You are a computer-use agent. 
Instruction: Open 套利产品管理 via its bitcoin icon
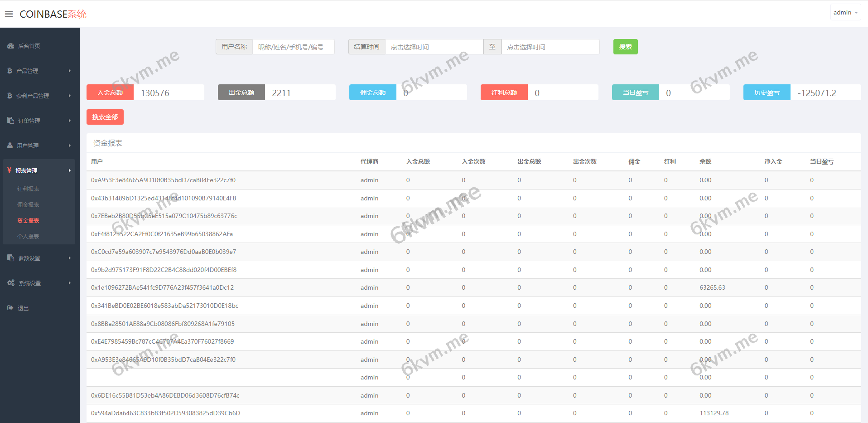10,96
